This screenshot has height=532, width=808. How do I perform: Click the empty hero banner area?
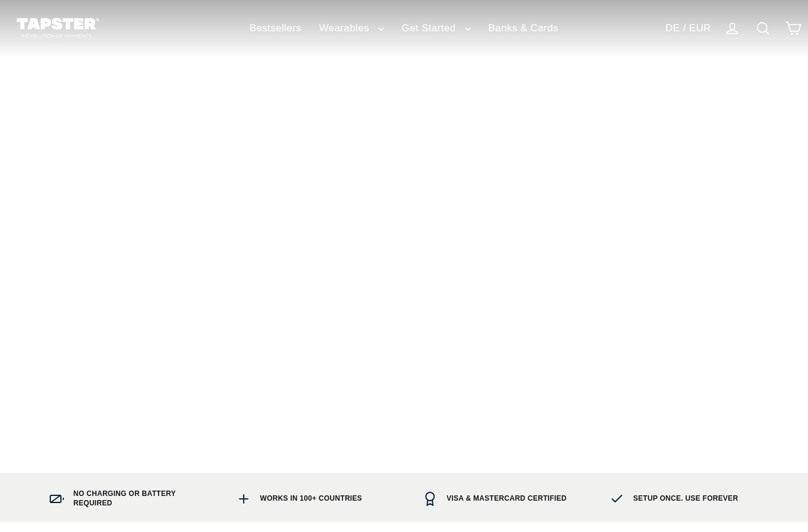point(404,263)
